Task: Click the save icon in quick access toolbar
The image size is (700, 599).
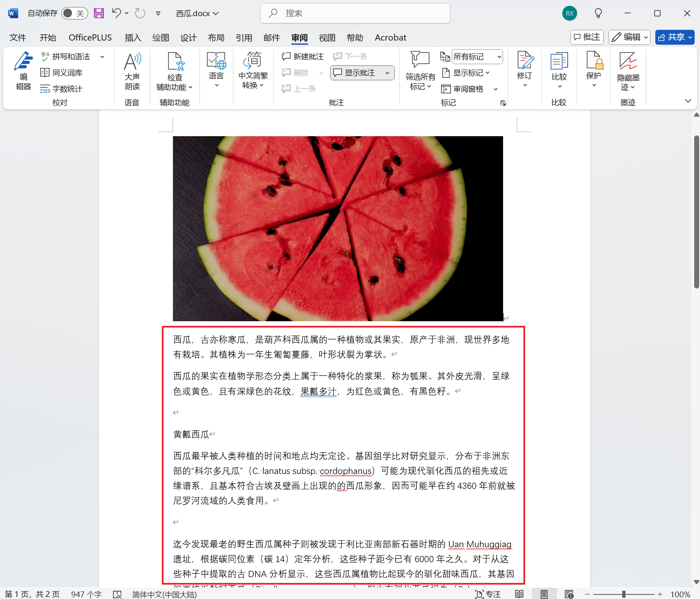Action: click(x=98, y=13)
